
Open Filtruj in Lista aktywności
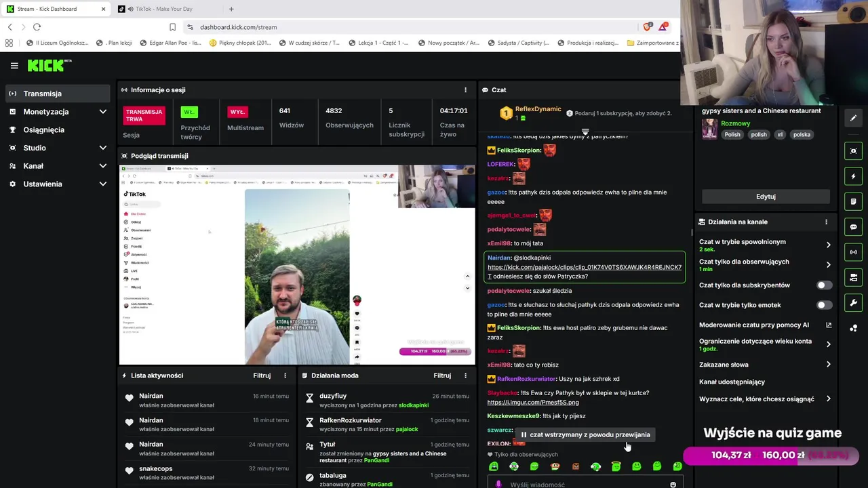262,375
